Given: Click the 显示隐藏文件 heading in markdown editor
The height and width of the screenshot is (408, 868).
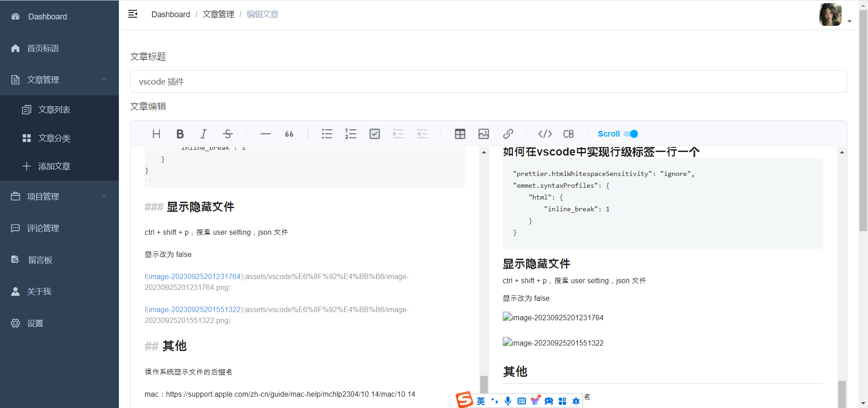Looking at the screenshot, I should [x=200, y=207].
